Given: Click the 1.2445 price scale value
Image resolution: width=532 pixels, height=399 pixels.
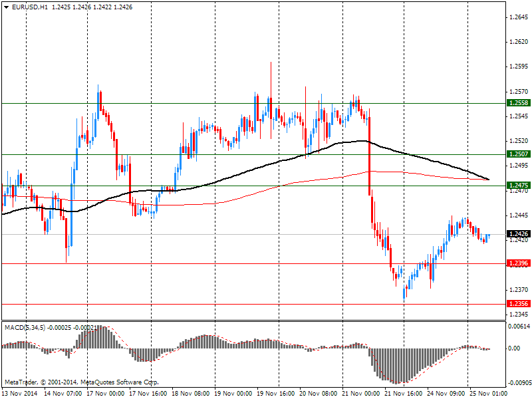Looking at the screenshot, I should click(519, 215).
